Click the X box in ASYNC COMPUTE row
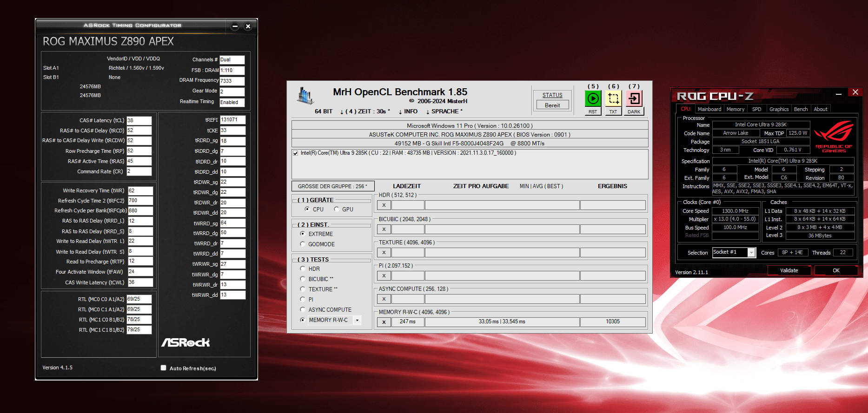This screenshot has height=413, width=868. [x=384, y=299]
